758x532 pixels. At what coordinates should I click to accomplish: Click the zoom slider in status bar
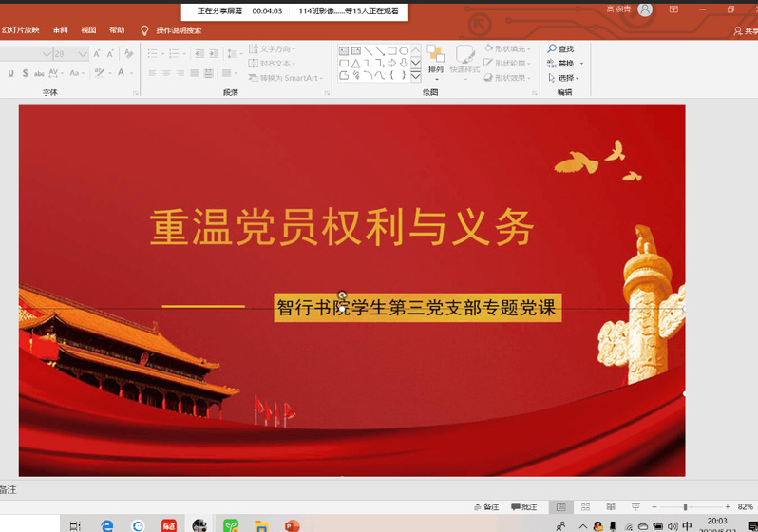click(x=685, y=507)
